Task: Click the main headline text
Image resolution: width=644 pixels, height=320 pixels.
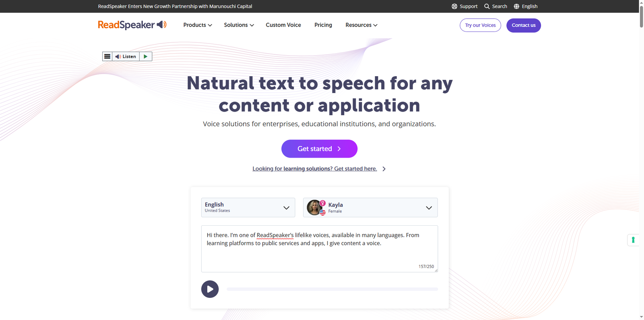Action: click(x=320, y=94)
